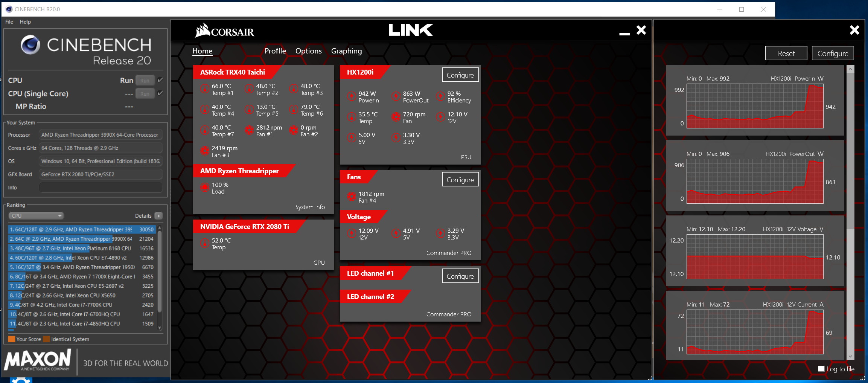Click the Commander PRO 4.91 V icon

(x=396, y=234)
